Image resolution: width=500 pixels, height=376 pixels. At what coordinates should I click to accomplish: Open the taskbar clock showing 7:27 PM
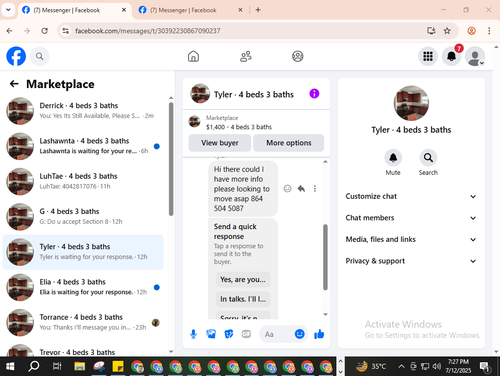pos(458,366)
